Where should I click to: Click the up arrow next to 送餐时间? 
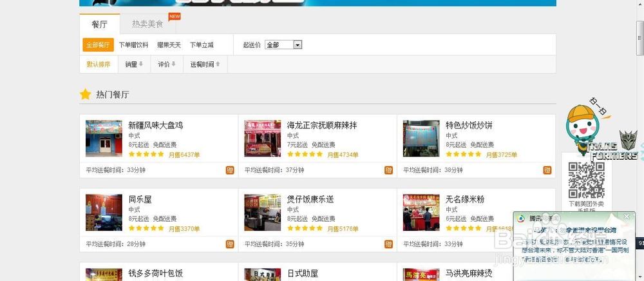pyautogui.click(x=218, y=64)
